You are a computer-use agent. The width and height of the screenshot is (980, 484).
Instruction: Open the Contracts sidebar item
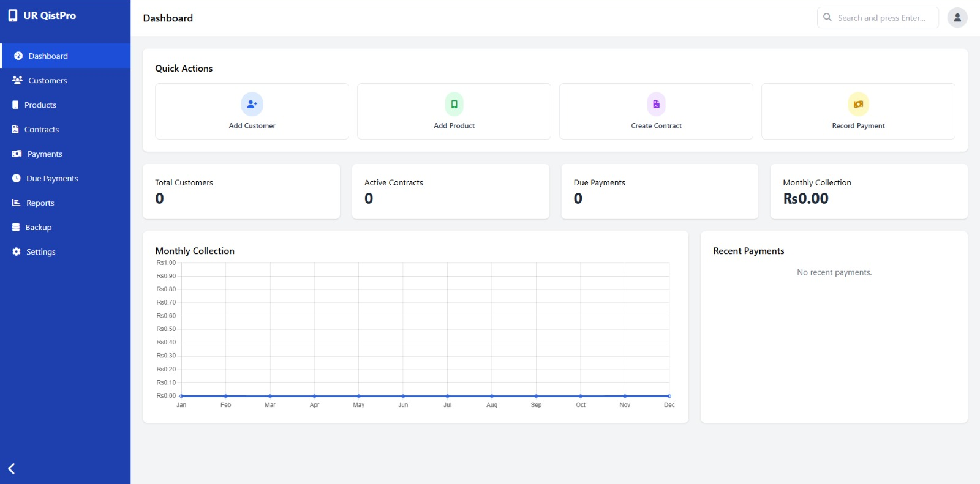[x=42, y=129]
